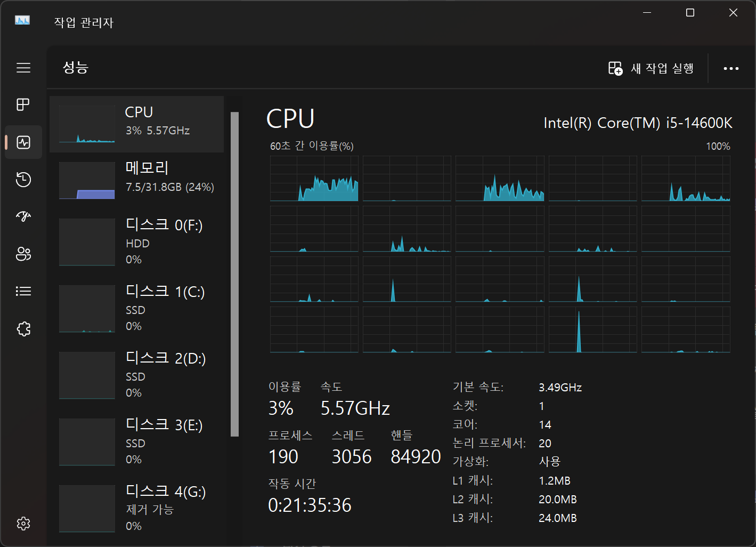
Task: Click 새 작업 실행 button
Action: (651, 68)
